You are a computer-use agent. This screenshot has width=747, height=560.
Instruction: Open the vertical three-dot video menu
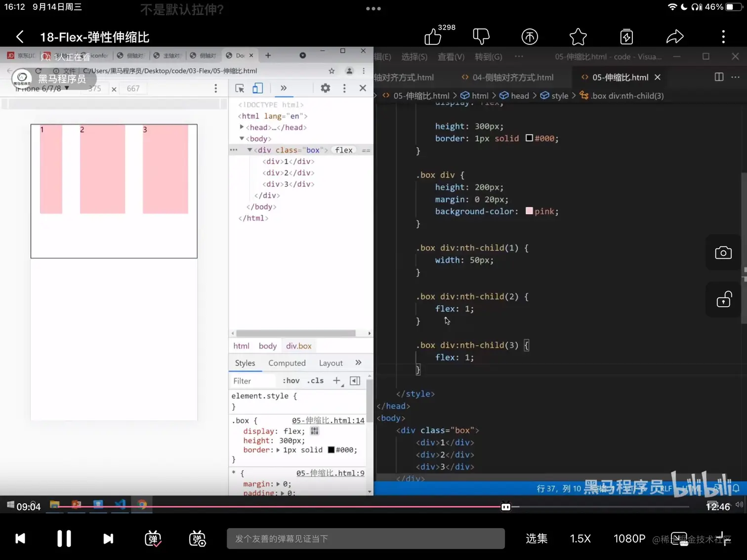pos(723,37)
